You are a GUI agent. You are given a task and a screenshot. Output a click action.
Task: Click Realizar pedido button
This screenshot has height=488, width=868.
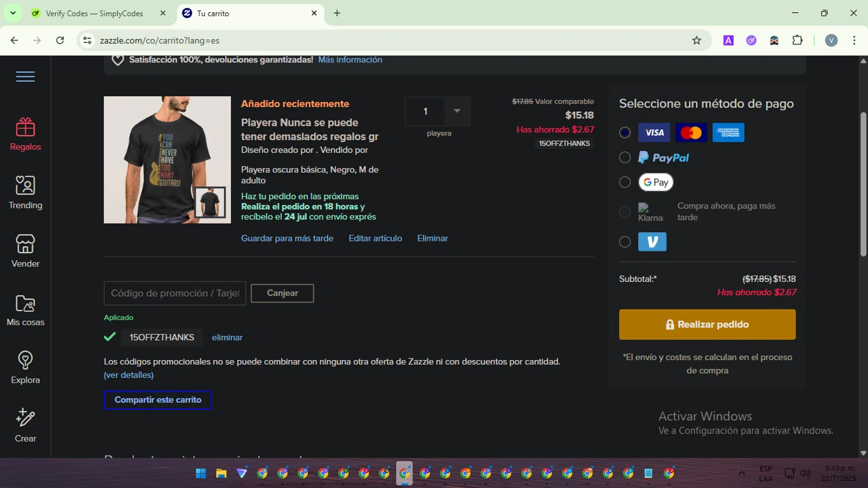tap(707, 325)
